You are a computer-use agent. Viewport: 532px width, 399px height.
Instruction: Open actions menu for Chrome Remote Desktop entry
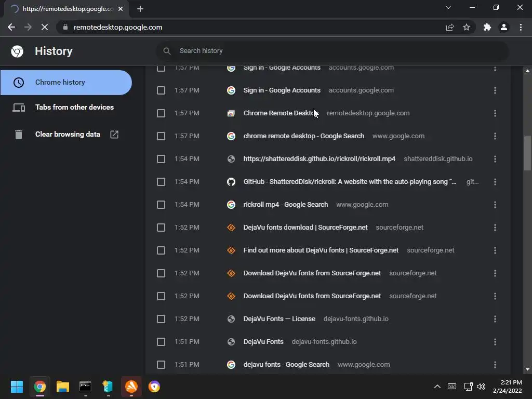(x=495, y=113)
